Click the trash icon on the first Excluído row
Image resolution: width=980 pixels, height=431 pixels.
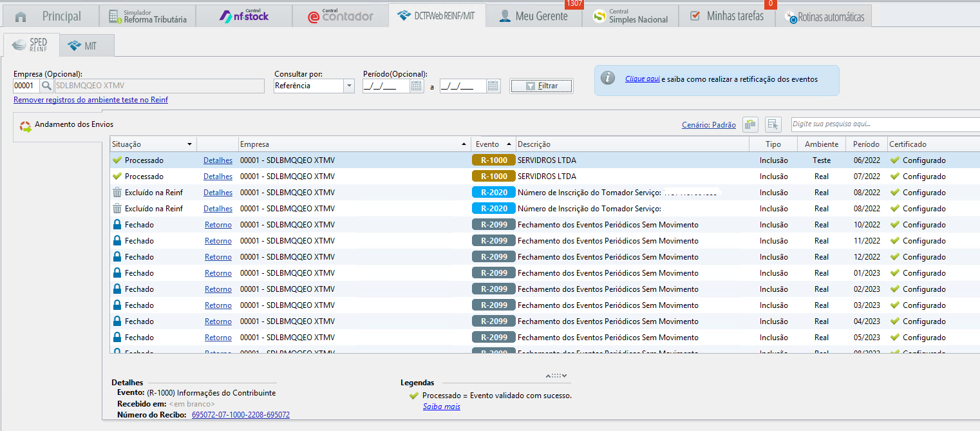pos(117,193)
